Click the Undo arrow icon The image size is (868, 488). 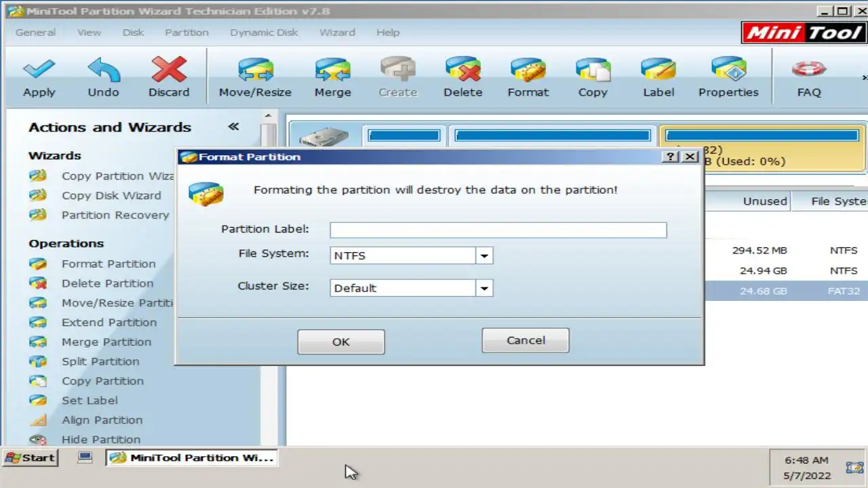tap(103, 69)
